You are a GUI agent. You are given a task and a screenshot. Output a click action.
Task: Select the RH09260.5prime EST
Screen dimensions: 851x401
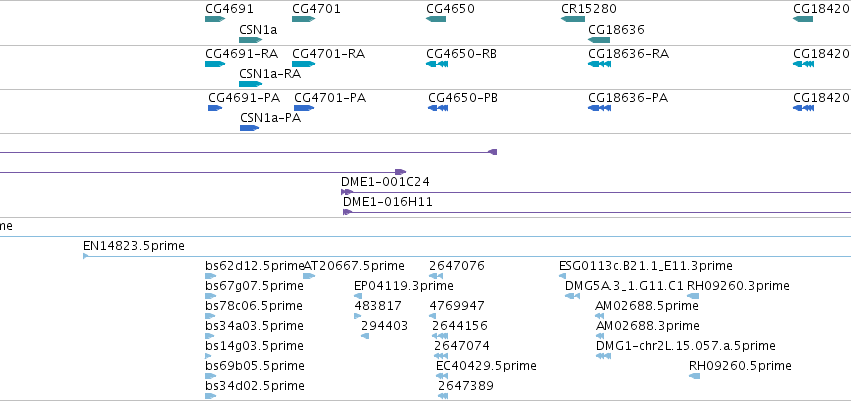(x=694, y=377)
